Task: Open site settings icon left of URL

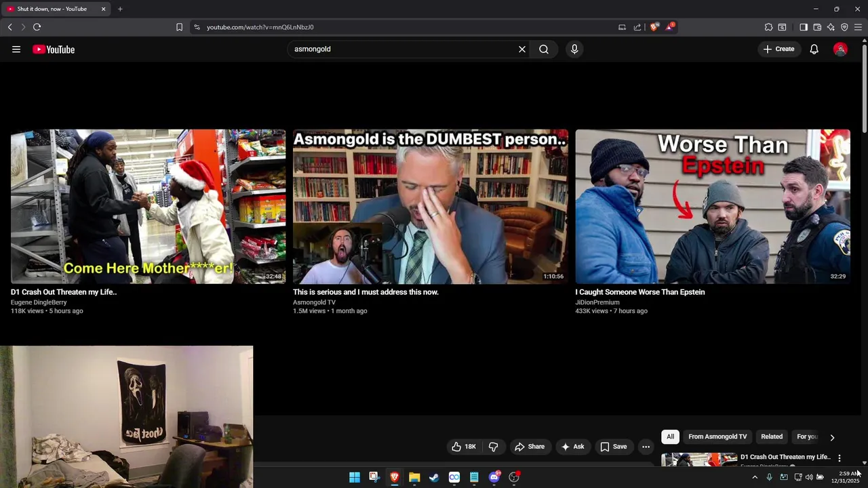Action: click(197, 27)
